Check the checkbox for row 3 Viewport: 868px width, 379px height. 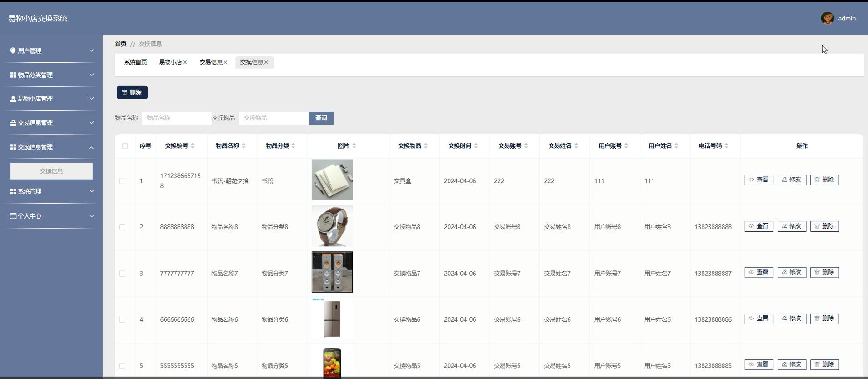122,274
